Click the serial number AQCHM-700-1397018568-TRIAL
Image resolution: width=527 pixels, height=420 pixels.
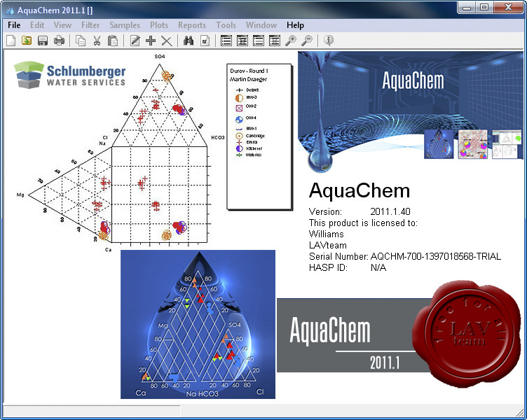pyautogui.click(x=436, y=256)
